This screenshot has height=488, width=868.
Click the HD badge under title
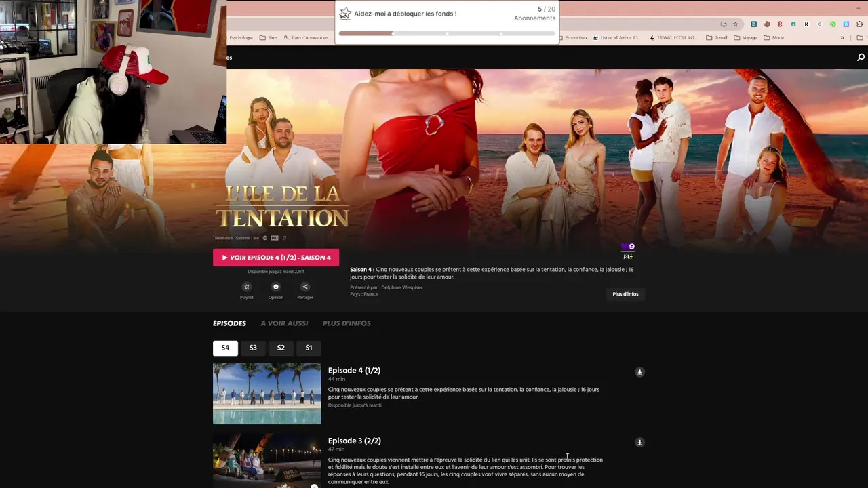coord(275,238)
